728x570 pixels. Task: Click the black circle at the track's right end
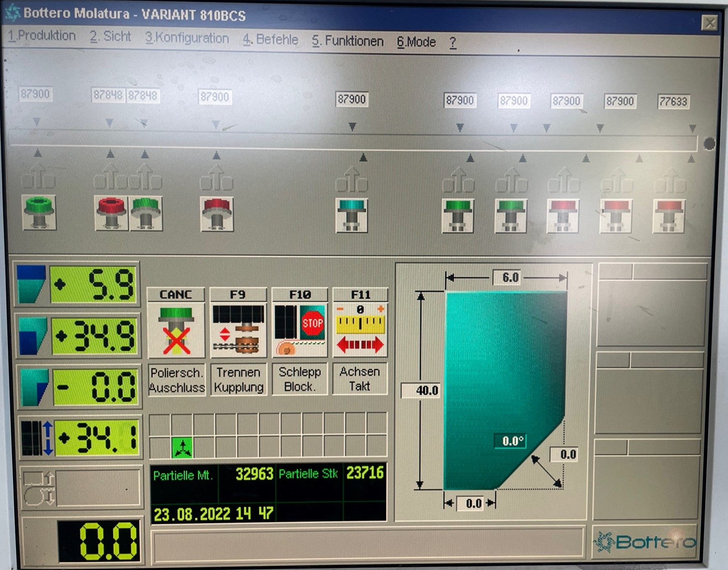[x=709, y=144]
